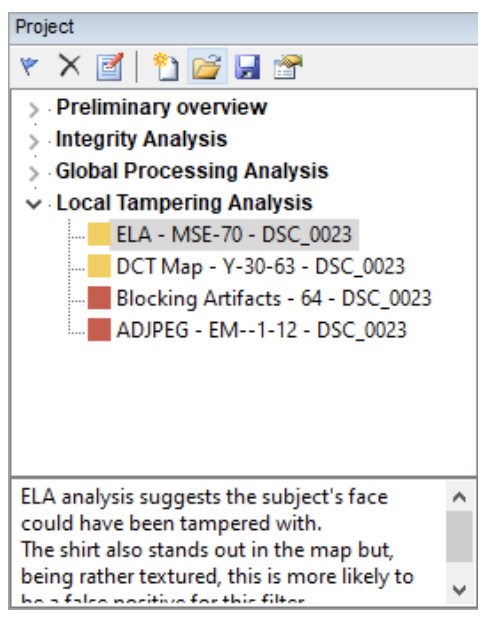Click the description scrollbar down arrow
The width and height of the screenshot is (488, 620).
click(x=459, y=590)
